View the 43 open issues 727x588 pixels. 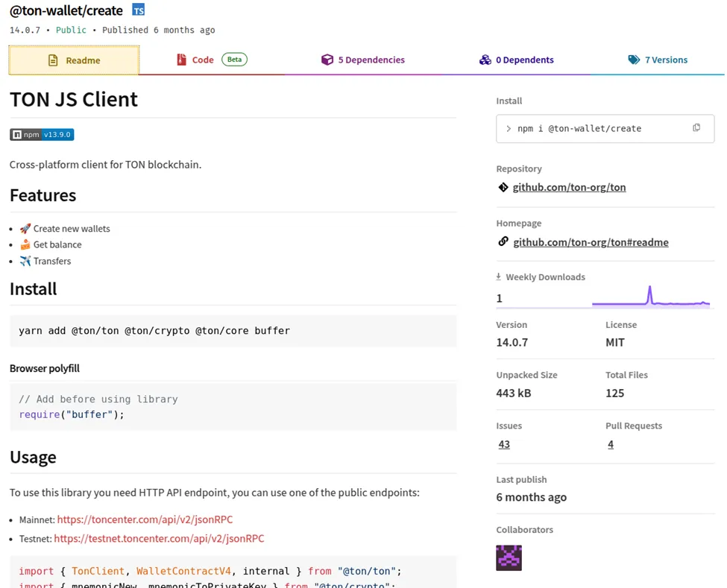pyautogui.click(x=504, y=444)
